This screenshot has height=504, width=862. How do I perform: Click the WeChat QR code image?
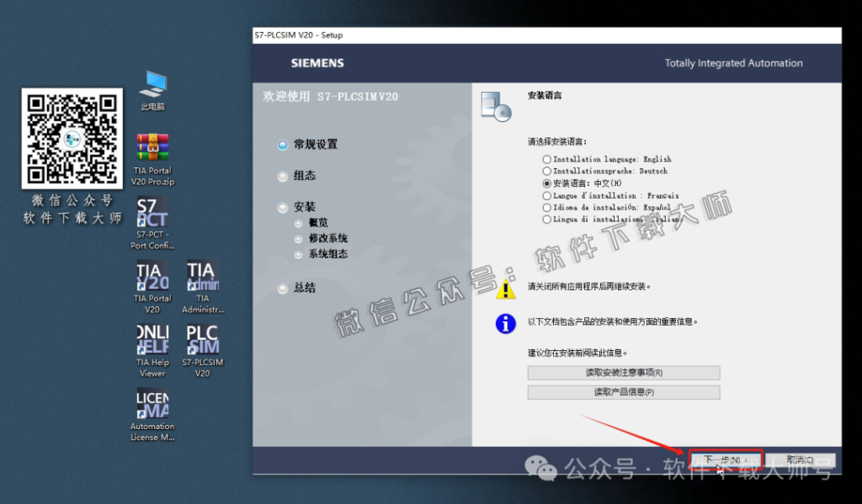(71, 137)
